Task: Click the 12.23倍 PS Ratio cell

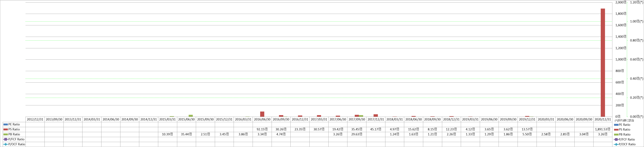Action: 451,130
